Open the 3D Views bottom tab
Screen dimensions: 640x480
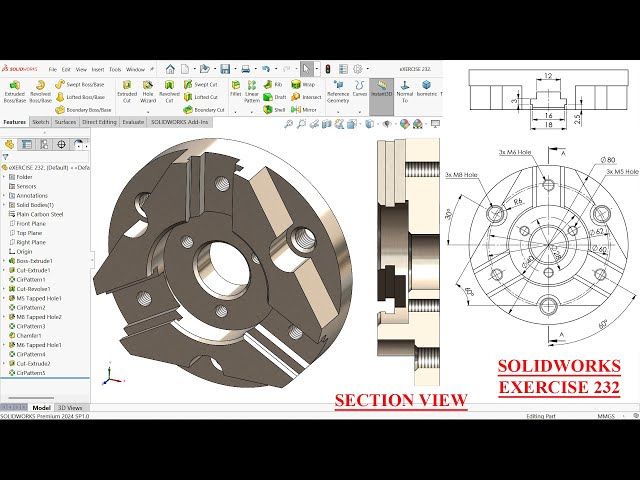pos(70,408)
